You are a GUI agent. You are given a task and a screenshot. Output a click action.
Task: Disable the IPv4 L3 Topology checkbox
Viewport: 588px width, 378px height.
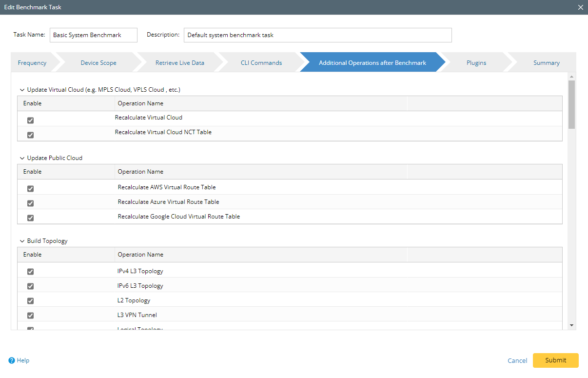30,271
